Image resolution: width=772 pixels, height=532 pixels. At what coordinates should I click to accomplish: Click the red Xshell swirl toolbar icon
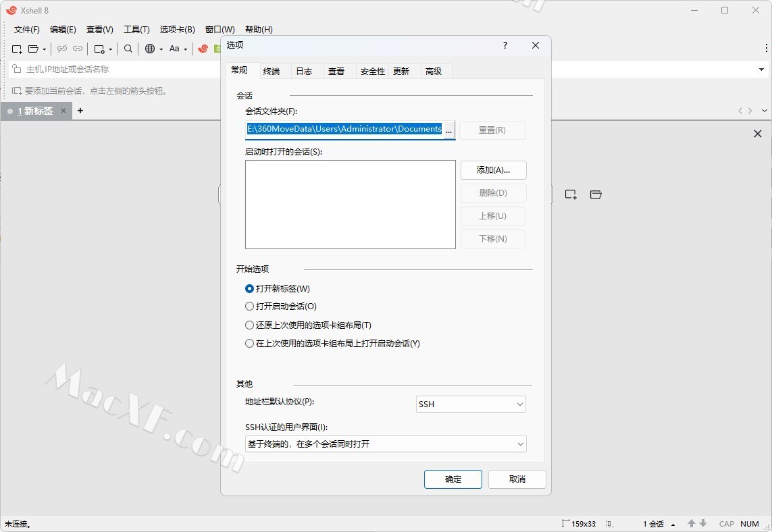203,49
